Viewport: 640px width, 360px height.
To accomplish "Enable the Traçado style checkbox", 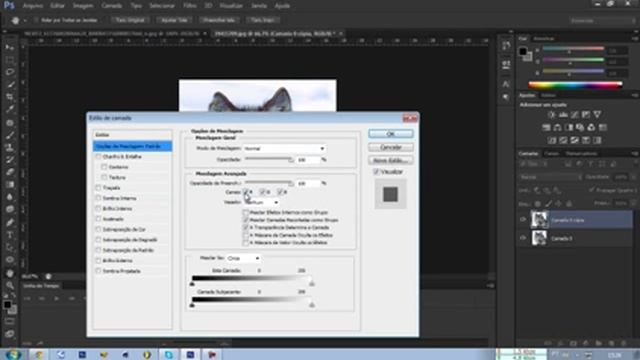I will pyautogui.click(x=98, y=188).
